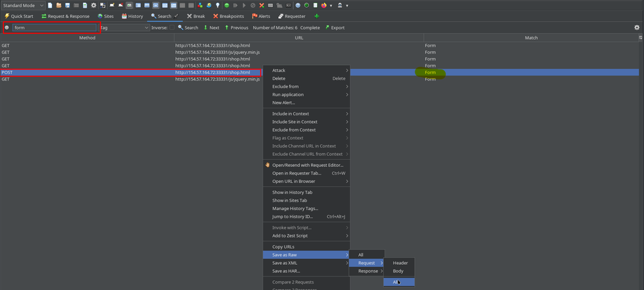Expand the Open URL in Browser submenu
The image size is (644, 290).
click(x=306, y=181)
